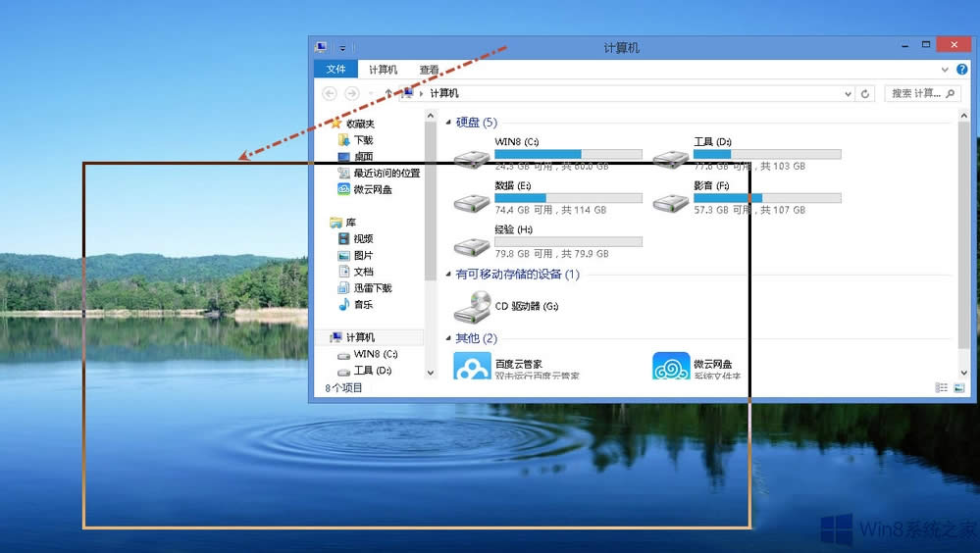Open 百度云管家 cloud icon
This screenshot has height=553, width=980.
[472, 367]
